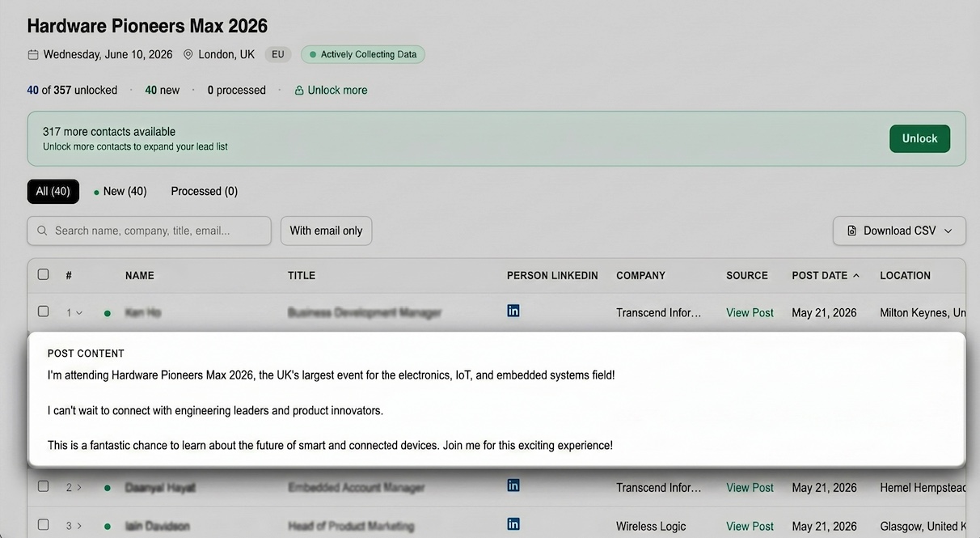Focus the search name, company, title field
Screen dimensions: 980x538
pos(150,231)
